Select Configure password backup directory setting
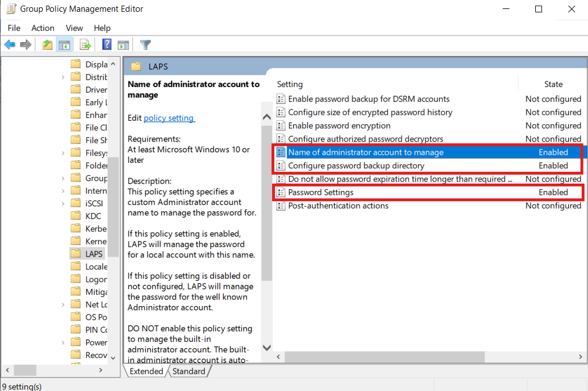The height and width of the screenshot is (391, 588). (356, 166)
